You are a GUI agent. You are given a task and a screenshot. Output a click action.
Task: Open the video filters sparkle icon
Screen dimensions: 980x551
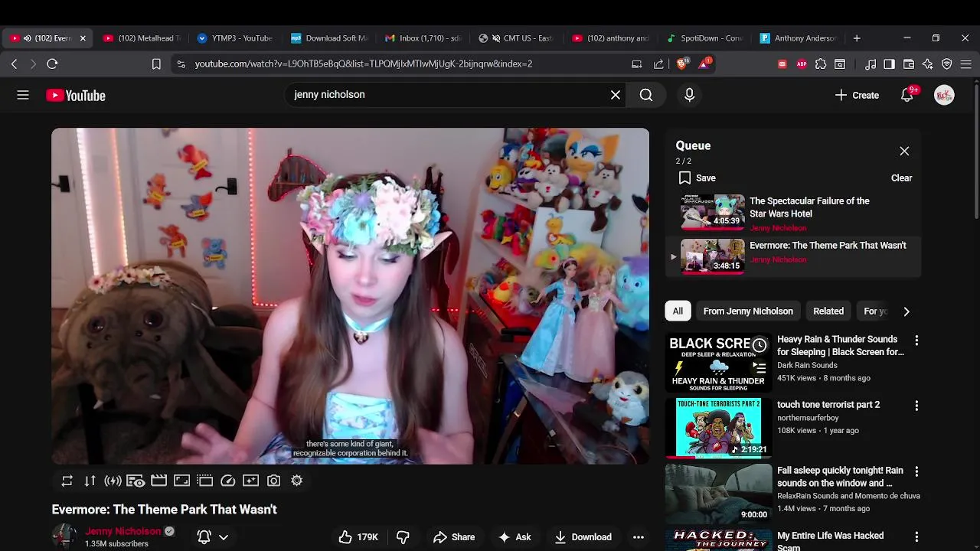point(251,481)
